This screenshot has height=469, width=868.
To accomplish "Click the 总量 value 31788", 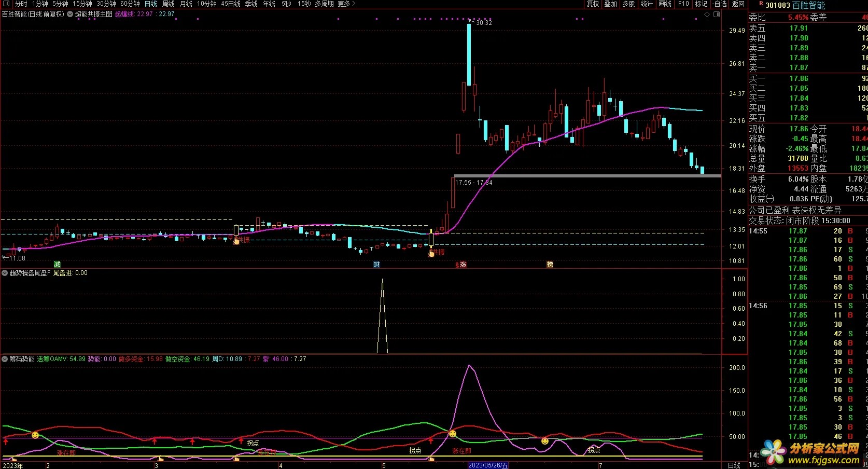I will (x=798, y=159).
